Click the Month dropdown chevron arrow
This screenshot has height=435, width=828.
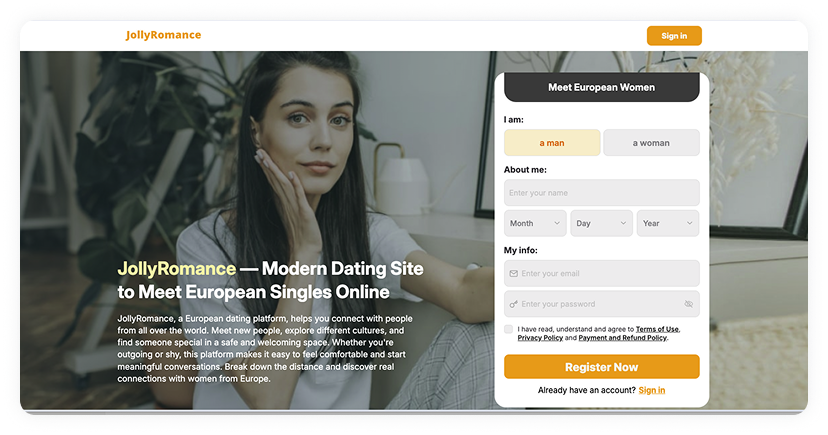tap(557, 223)
